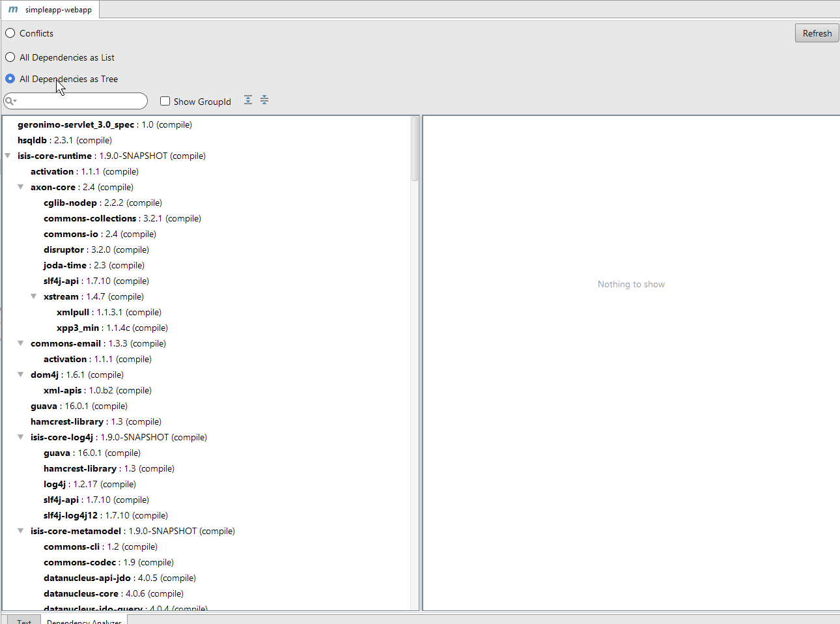Select All Dependencies as List option

pos(10,57)
